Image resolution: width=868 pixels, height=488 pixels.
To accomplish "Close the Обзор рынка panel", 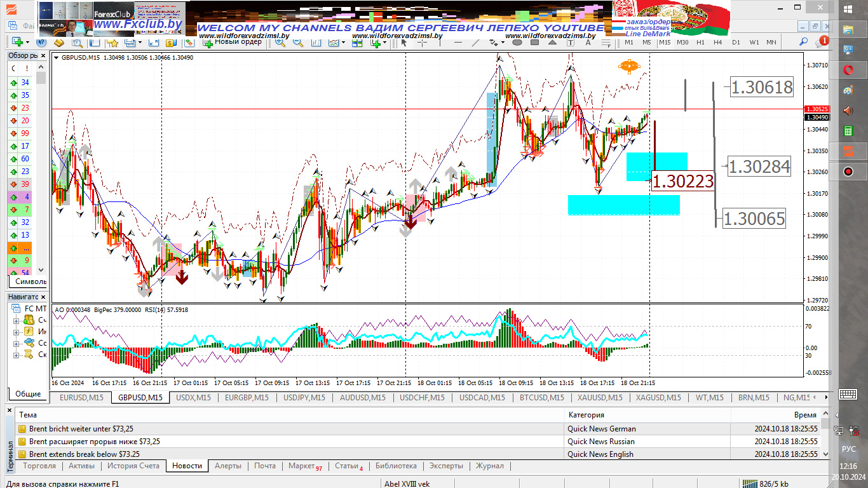I will click(x=43, y=55).
